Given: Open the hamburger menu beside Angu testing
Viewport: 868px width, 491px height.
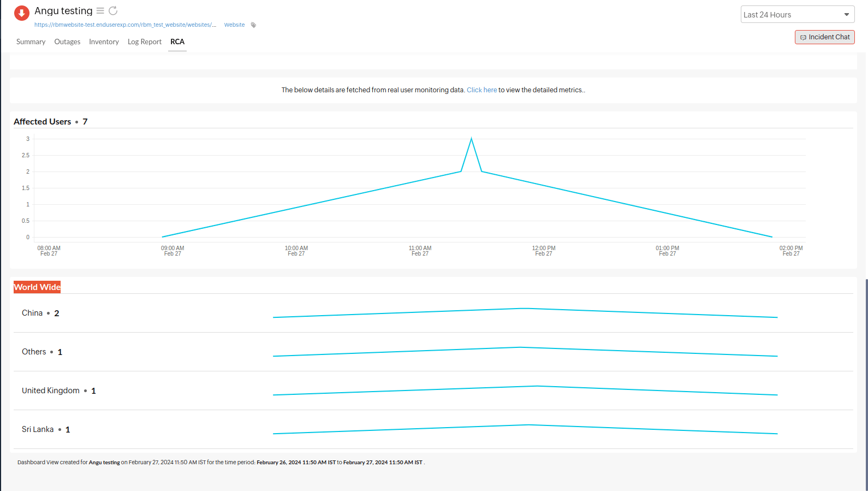Looking at the screenshot, I should tap(100, 11).
